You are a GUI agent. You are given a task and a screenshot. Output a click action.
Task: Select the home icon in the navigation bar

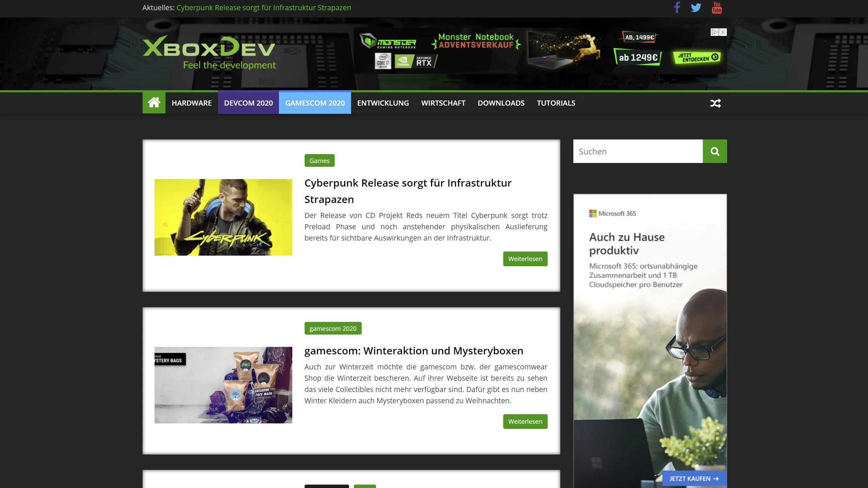click(153, 103)
